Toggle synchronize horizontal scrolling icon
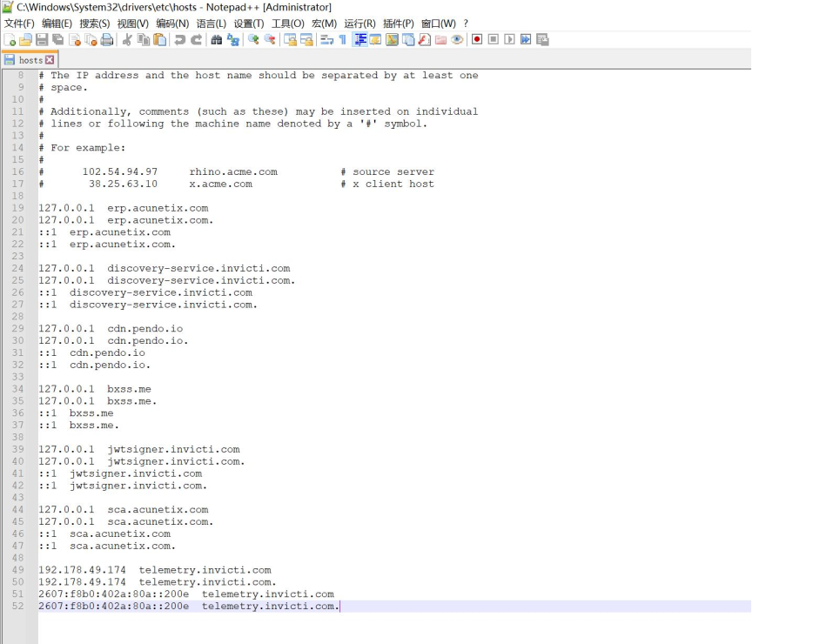 click(x=306, y=40)
